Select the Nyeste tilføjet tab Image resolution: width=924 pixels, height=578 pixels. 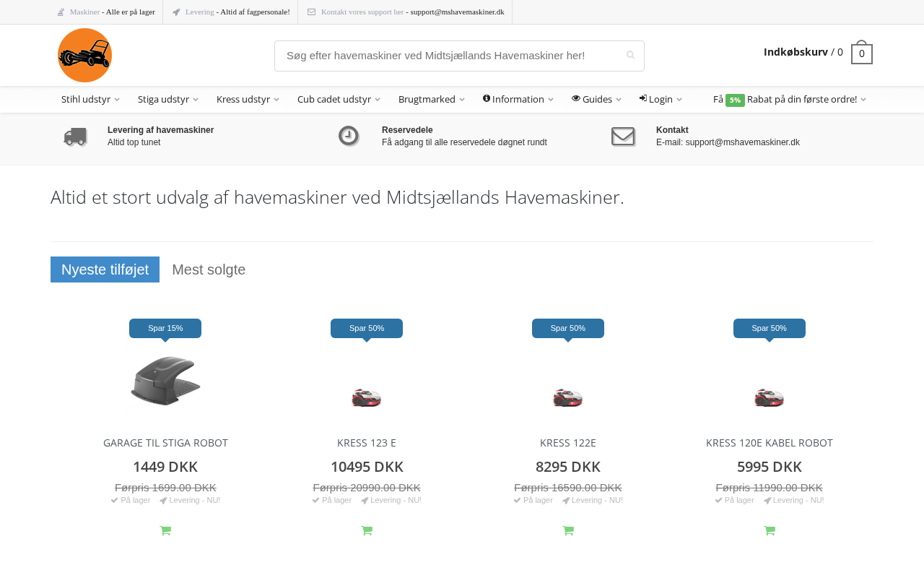(x=105, y=269)
